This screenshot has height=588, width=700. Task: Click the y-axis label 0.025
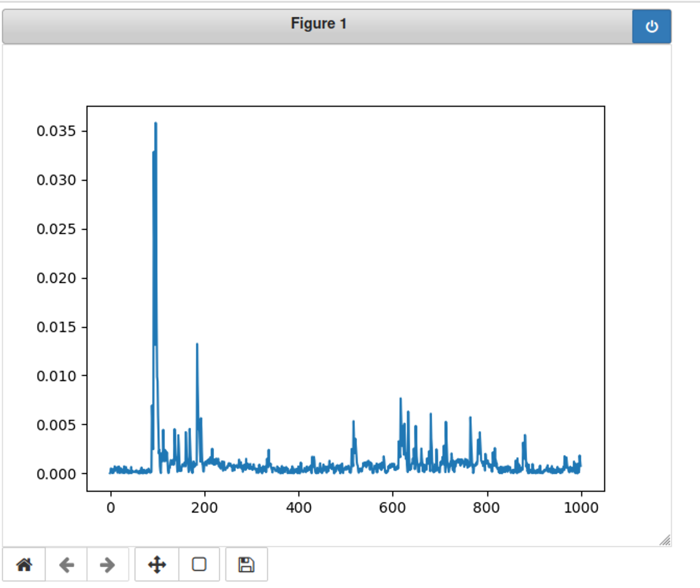pos(56,229)
